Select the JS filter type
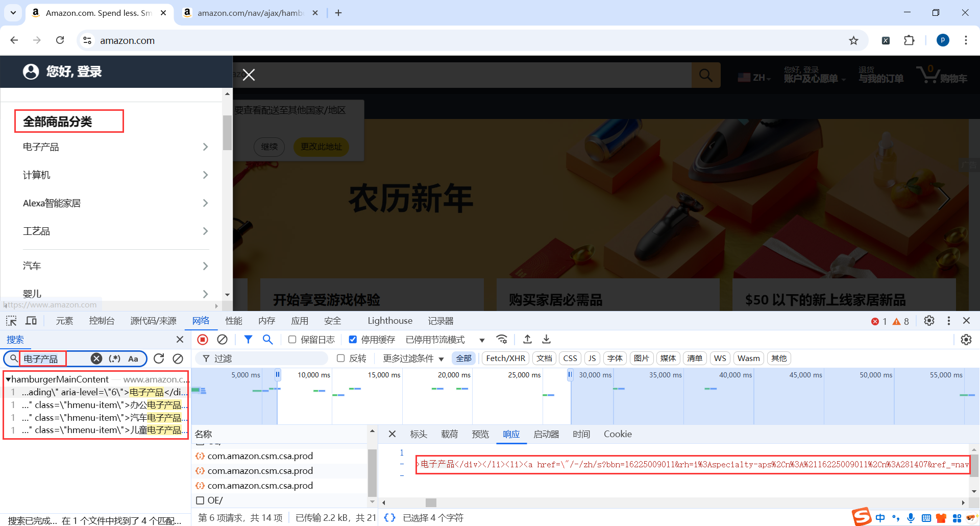 tap(592, 358)
